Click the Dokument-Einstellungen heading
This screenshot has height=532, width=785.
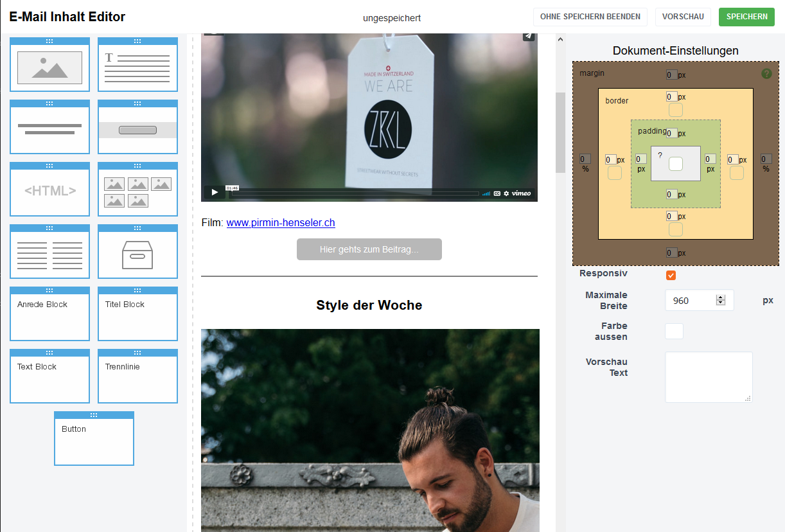point(676,51)
